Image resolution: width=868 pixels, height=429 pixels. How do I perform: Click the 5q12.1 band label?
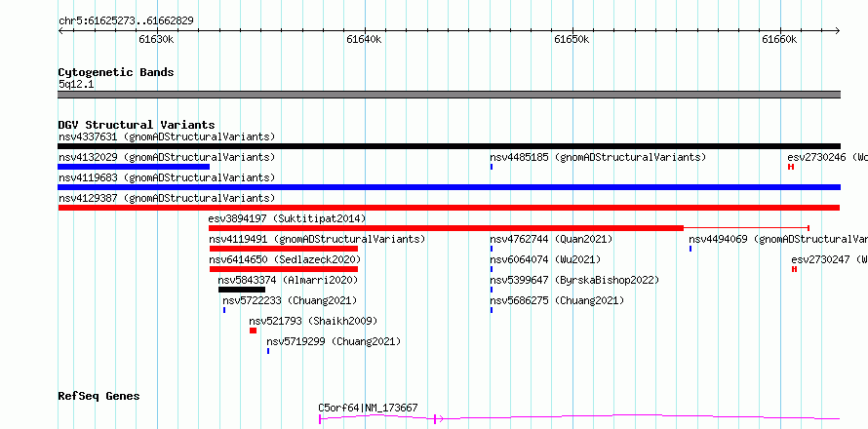[76, 85]
